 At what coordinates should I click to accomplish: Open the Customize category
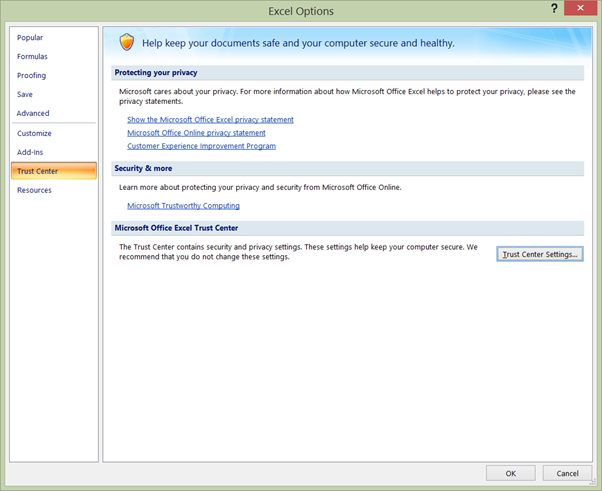[34, 133]
